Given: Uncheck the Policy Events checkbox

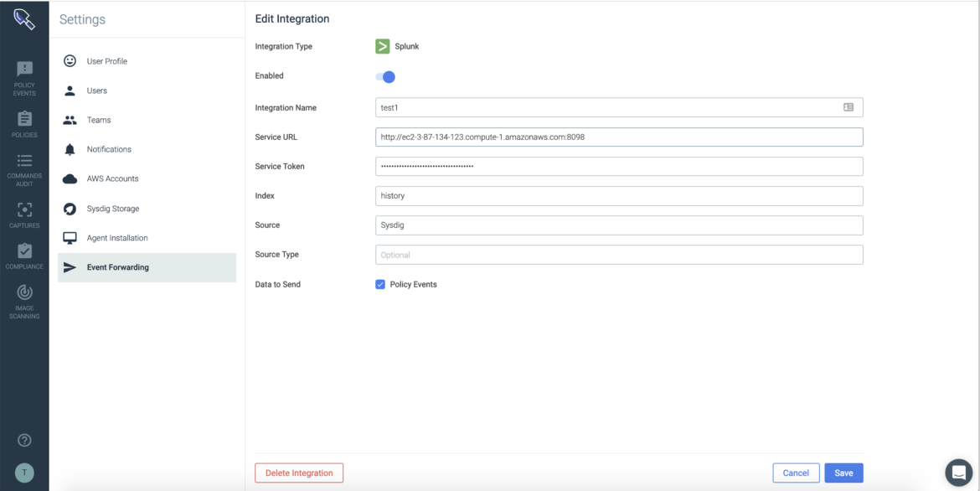Looking at the screenshot, I should click(382, 284).
